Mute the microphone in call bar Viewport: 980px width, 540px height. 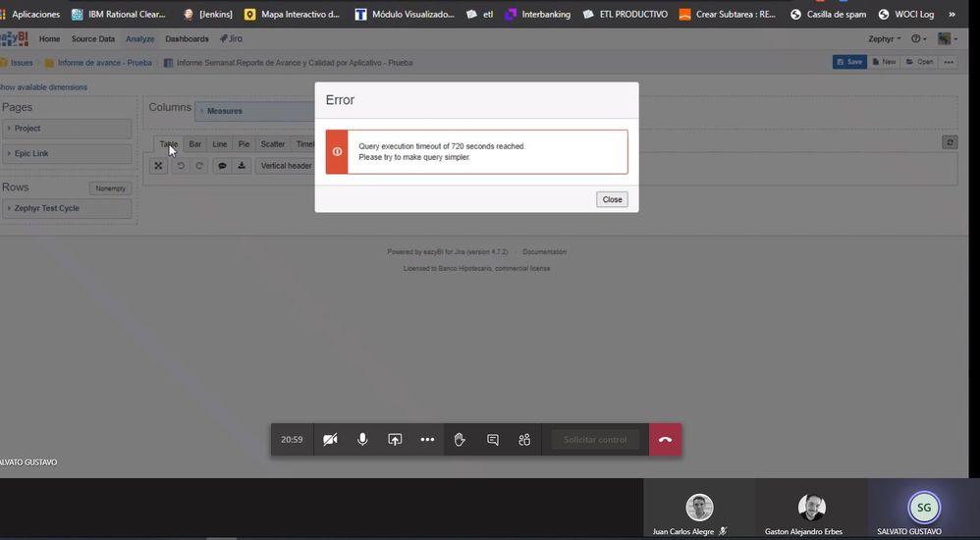[x=362, y=440]
